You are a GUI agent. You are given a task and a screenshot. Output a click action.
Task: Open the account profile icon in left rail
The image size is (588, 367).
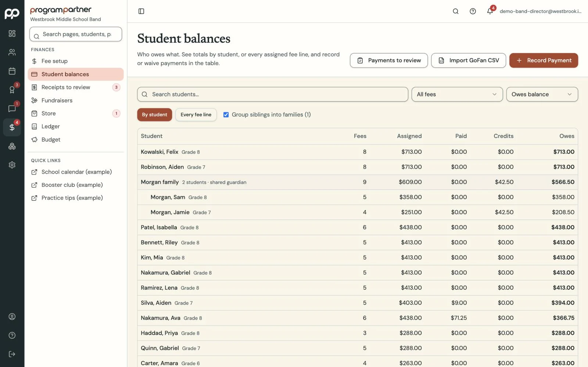12,317
